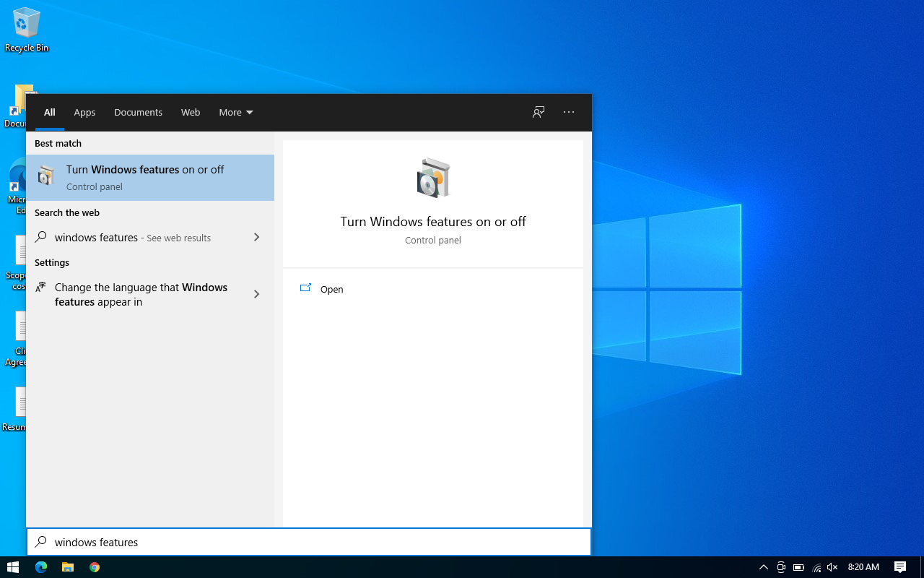Screen dimensions: 924x578
Task: Expand the windows features web results chevron
Action: 256,237
